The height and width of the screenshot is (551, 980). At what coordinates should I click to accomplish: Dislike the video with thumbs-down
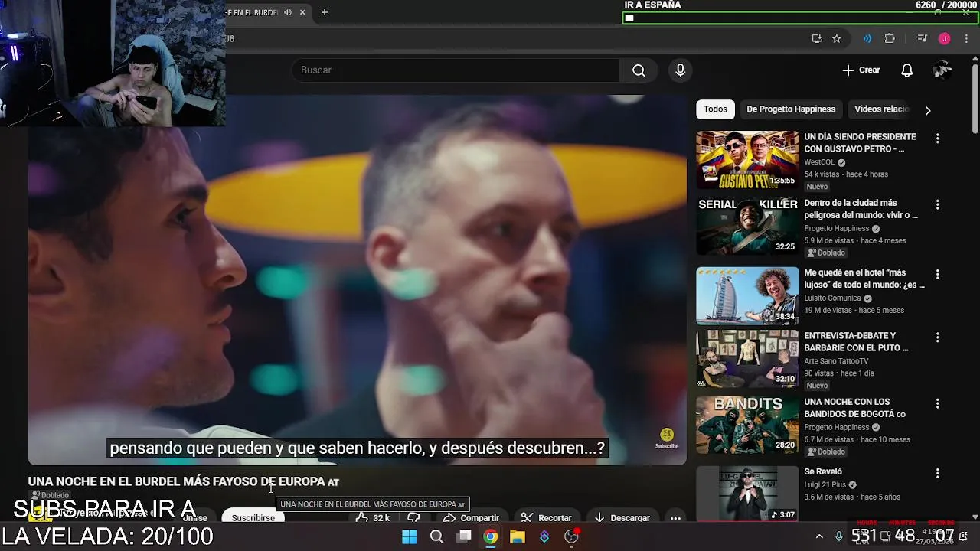(x=413, y=517)
